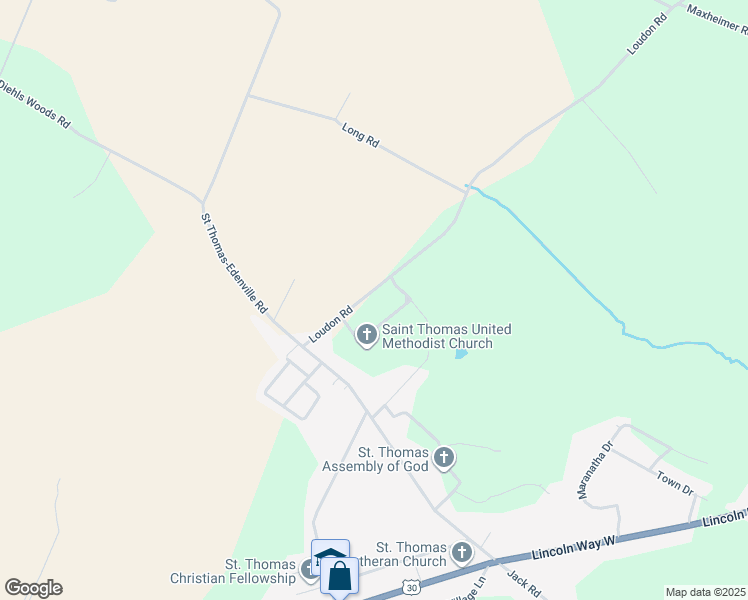Click the Long Rd street label
Image resolution: width=748 pixels, height=600 pixels.
coord(361,135)
